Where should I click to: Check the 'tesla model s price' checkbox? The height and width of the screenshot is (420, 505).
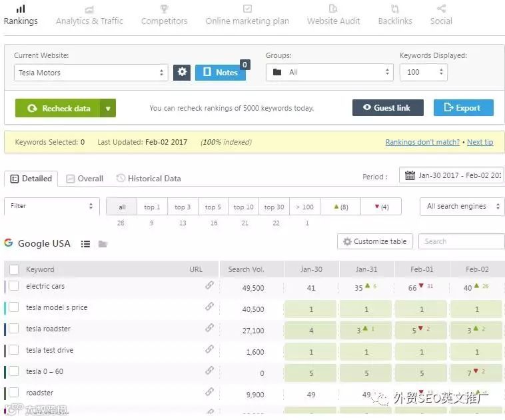click(14, 307)
